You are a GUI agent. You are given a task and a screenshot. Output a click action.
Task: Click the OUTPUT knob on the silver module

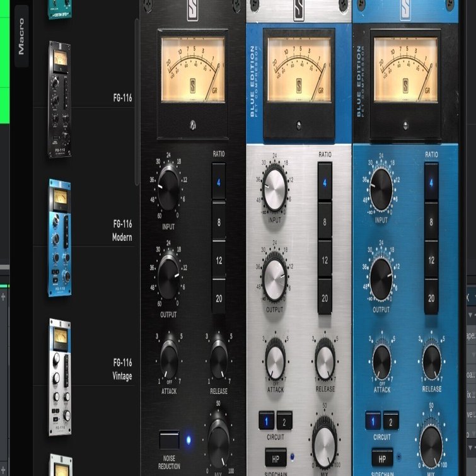tap(274, 279)
